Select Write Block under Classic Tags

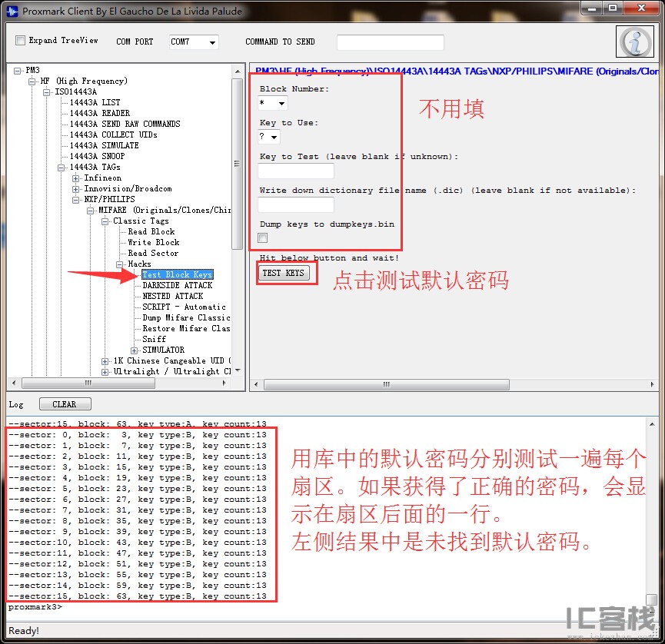pyautogui.click(x=154, y=243)
